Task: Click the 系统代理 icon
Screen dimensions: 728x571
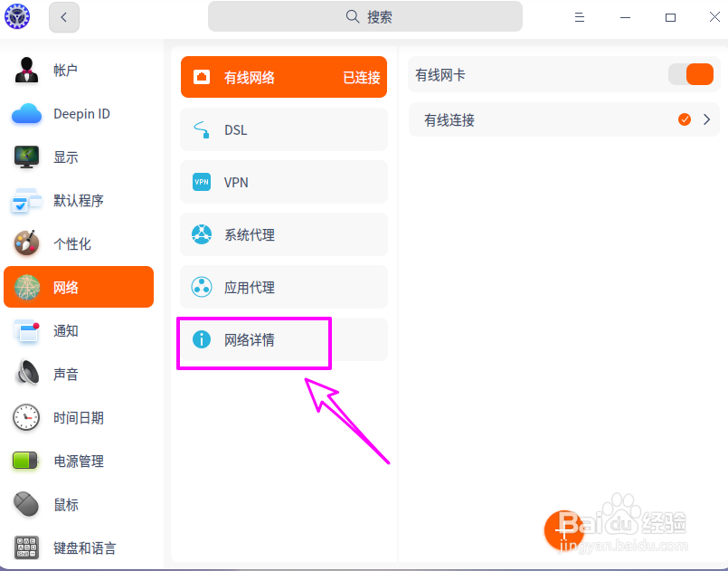Action: click(202, 234)
